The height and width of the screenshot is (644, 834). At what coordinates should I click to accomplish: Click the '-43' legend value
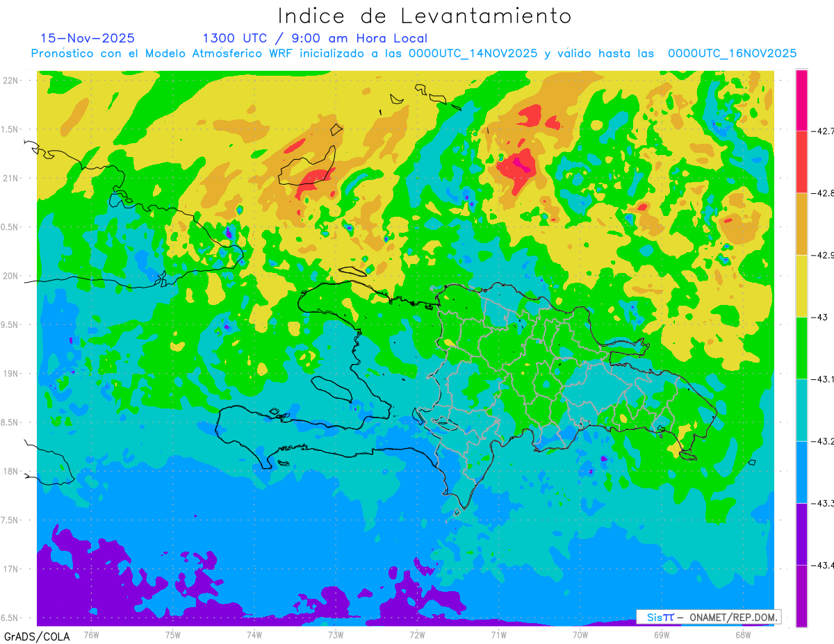(x=819, y=317)
